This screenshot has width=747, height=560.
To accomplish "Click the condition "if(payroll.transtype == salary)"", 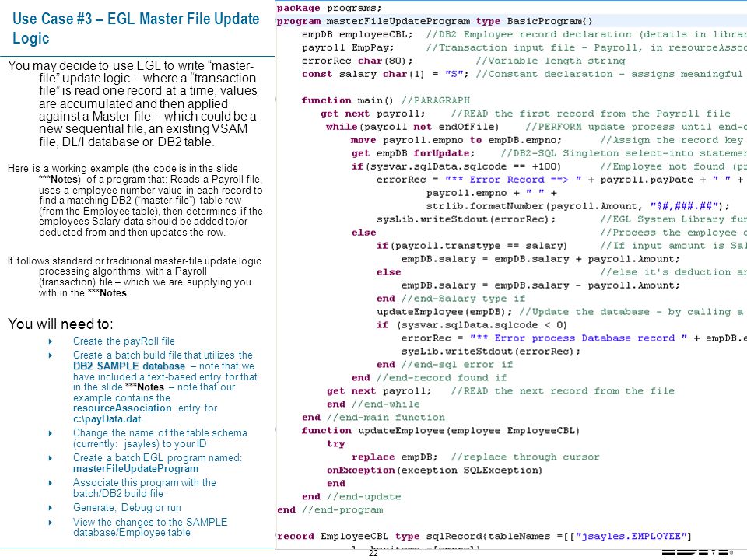I will click(x=472, y=246).
